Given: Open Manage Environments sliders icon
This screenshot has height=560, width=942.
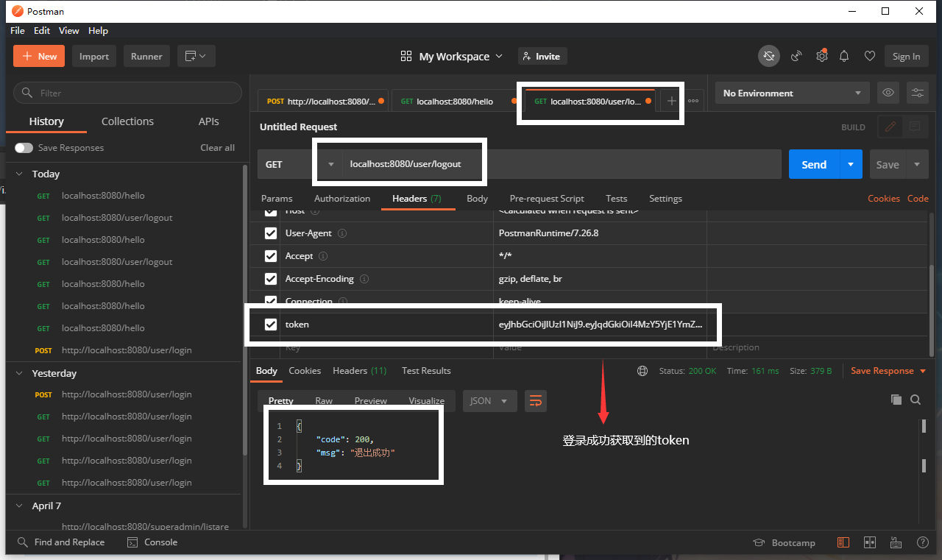Looking at the screenshot, I should pos(918,93).
